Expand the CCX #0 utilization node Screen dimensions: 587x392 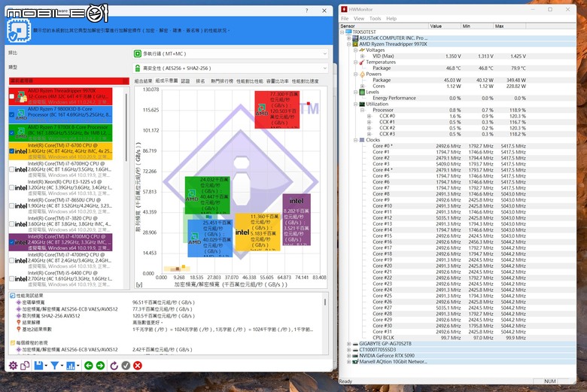click(x=369, y=116)
